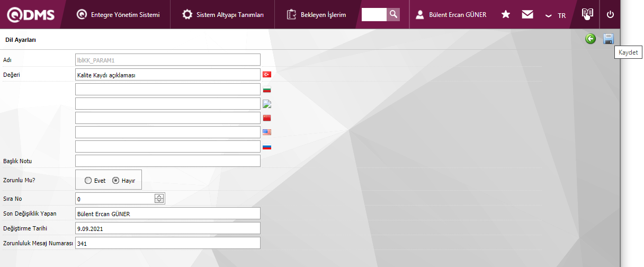Screen dimensions: 644x267
Task: Focus the Chinese value input
Action: [168, 118]
